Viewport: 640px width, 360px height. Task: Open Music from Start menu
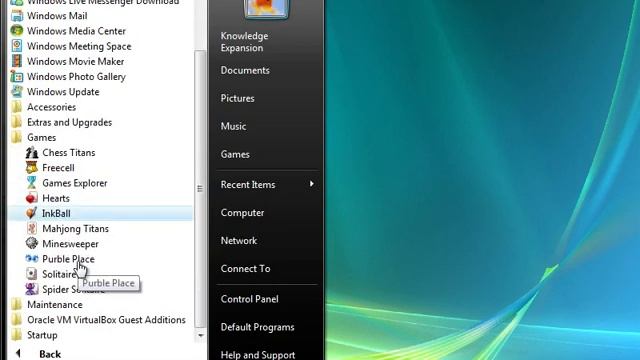tap(233, 127)
